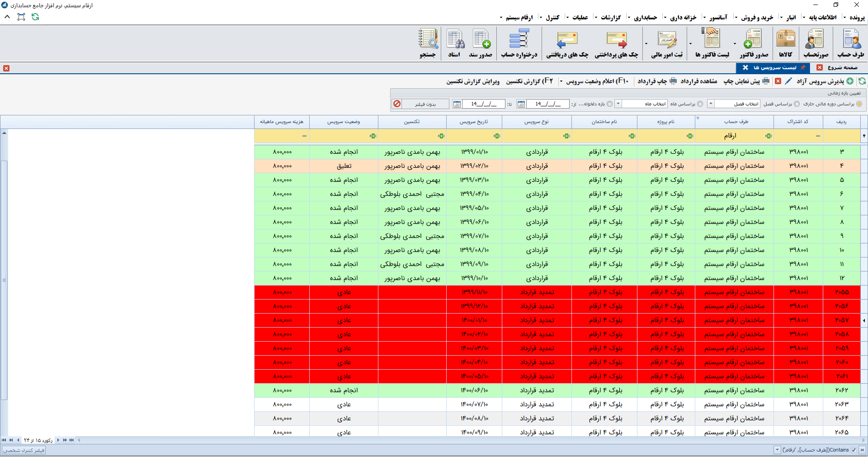
Task: Click the مشاهده قرارداد button
Action: point(699,81)
